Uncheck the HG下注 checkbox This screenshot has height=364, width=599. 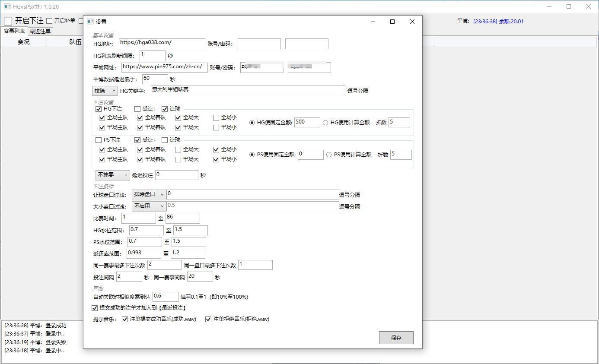[x=99, y=109]
